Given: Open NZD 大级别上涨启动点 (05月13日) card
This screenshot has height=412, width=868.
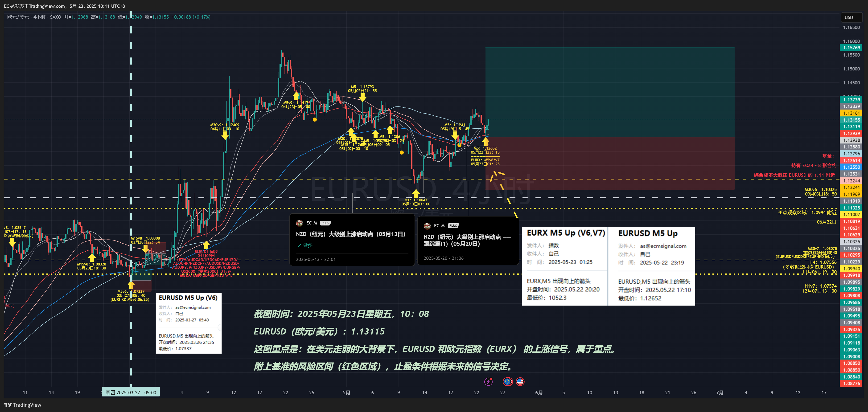Looking at the screenshot, I should click(x=352, y=240).
